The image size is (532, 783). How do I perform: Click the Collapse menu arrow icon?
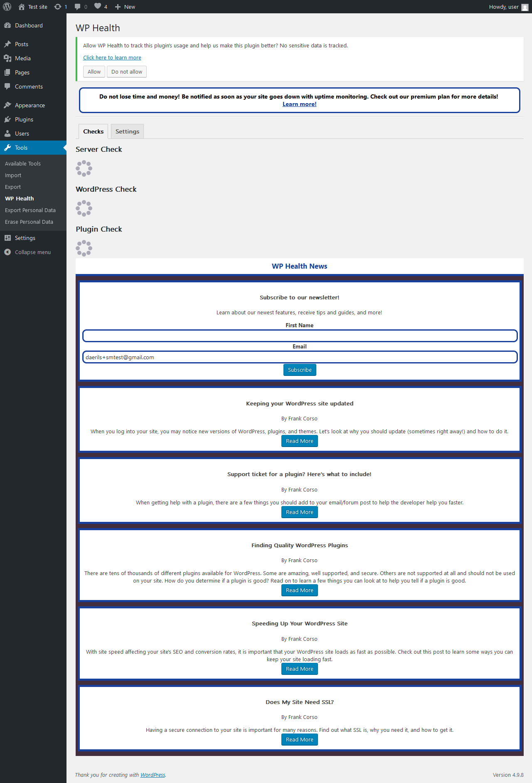click(x=7, y=252)
